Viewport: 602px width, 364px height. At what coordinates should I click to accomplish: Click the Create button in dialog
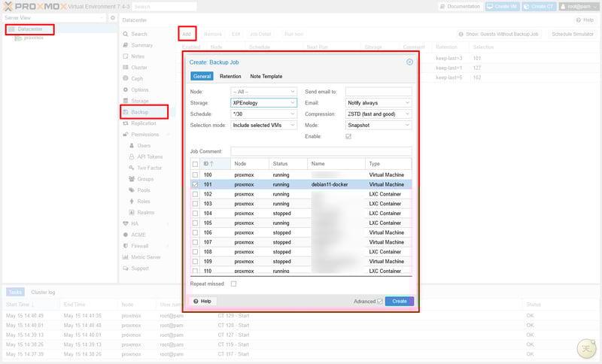pyautogui.click(x=399, y=301)
